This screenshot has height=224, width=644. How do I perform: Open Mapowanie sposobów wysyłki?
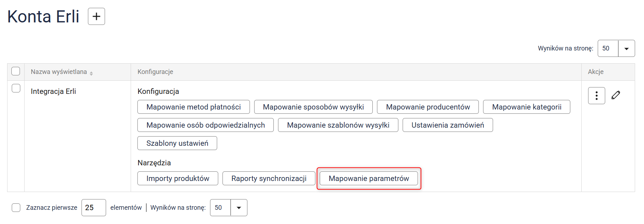pos(313,107)
